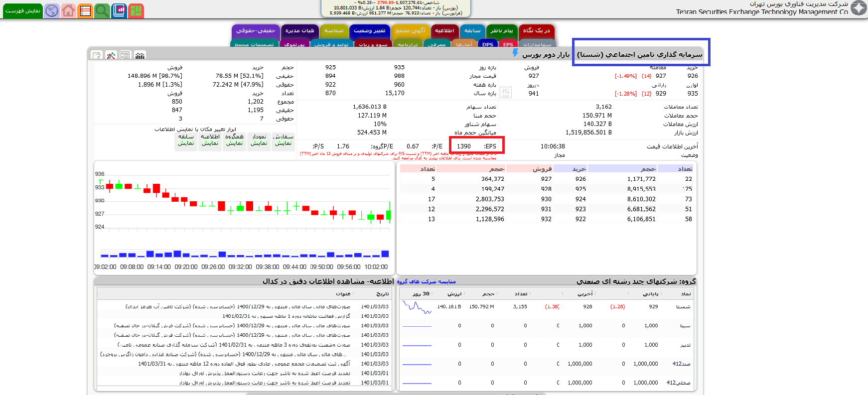Select the P/E value 0.67
868x395 pixels.
pos(413,146)
